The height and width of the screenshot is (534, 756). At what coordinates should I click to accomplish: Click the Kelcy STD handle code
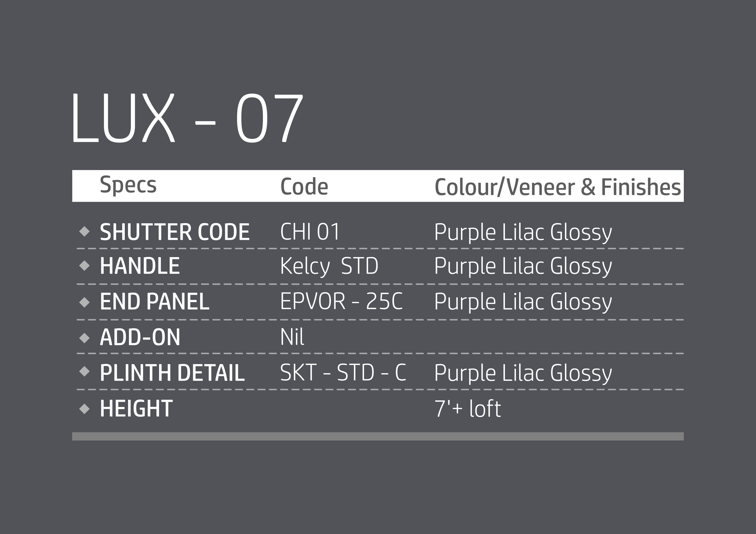[x=329, y=266]
